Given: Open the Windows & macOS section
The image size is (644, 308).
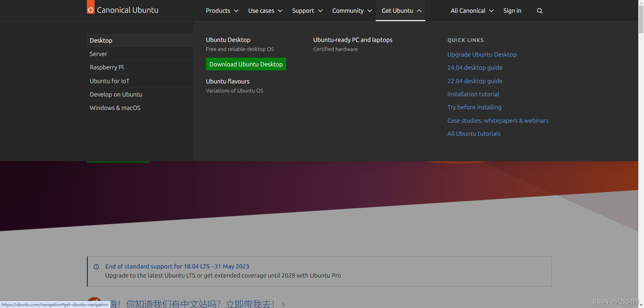Looking at the screenshot, I should (115, 108).
